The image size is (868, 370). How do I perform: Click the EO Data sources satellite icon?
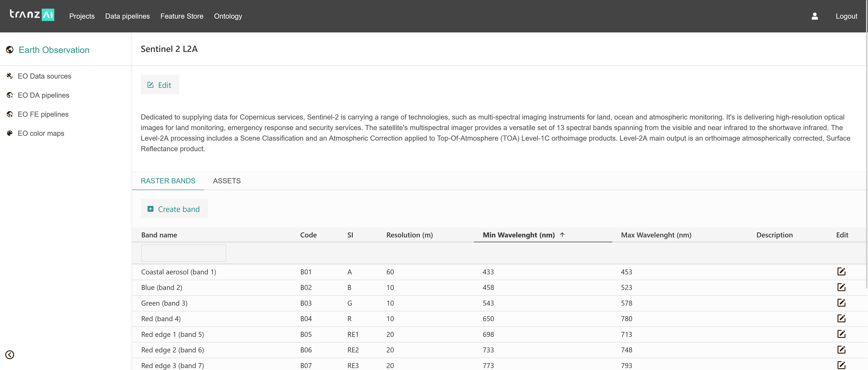[10, 76]
